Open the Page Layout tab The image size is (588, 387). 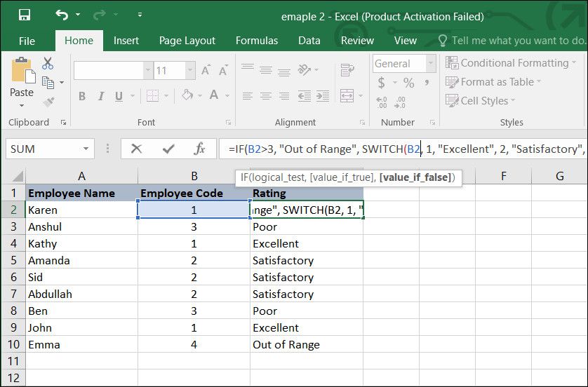(x=187, y=41)
